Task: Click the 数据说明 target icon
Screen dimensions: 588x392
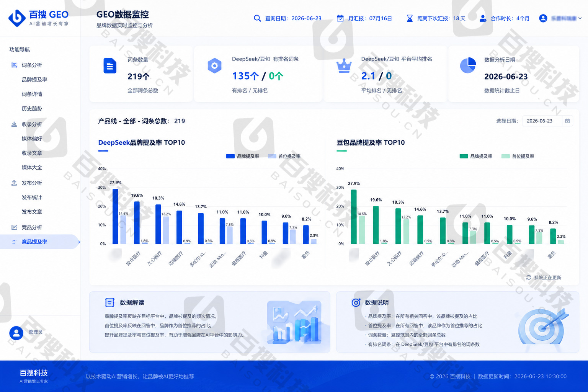Action: point(356,302)
